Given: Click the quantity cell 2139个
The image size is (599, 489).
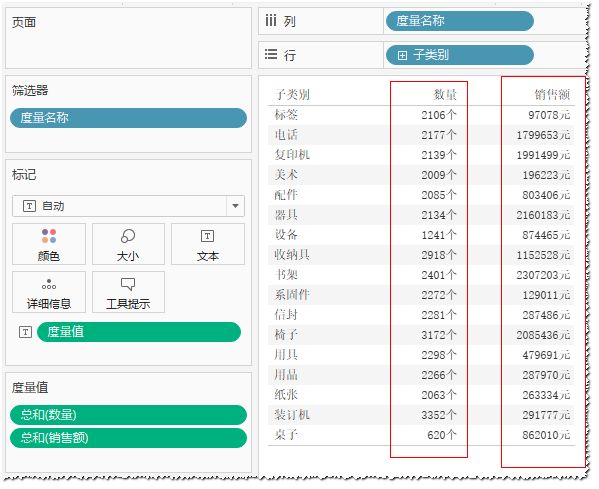Looking at the screenshot, I should [x=439, y=155].
